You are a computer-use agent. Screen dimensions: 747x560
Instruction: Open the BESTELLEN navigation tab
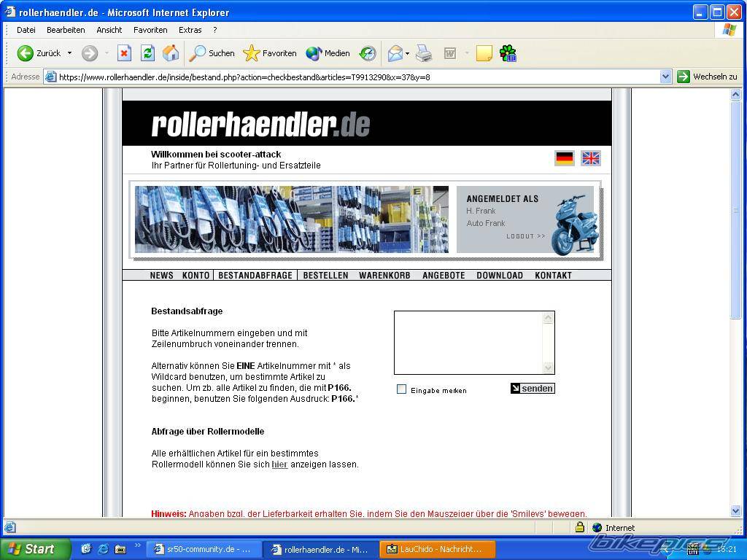pos(326,275)
